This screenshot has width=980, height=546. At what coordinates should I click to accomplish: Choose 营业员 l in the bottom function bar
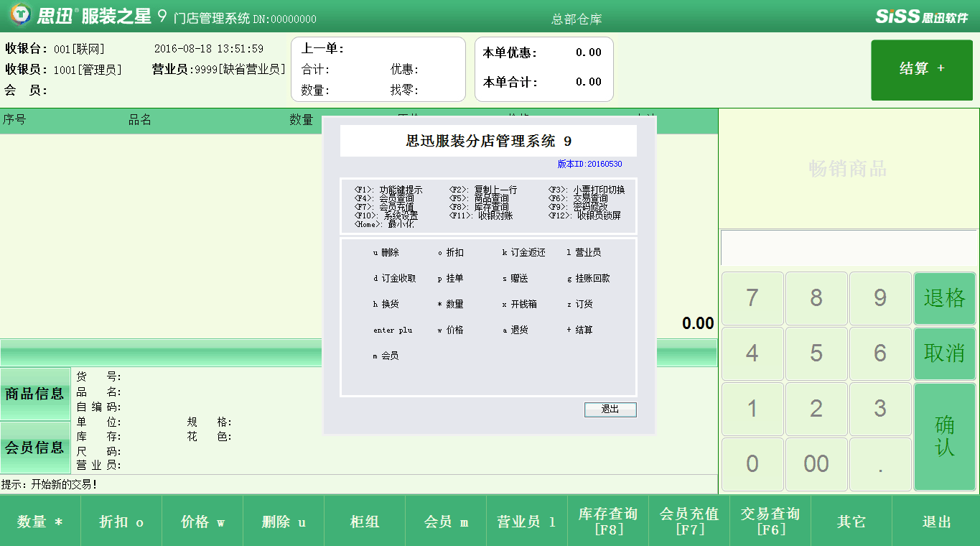[x=527, y=522]
